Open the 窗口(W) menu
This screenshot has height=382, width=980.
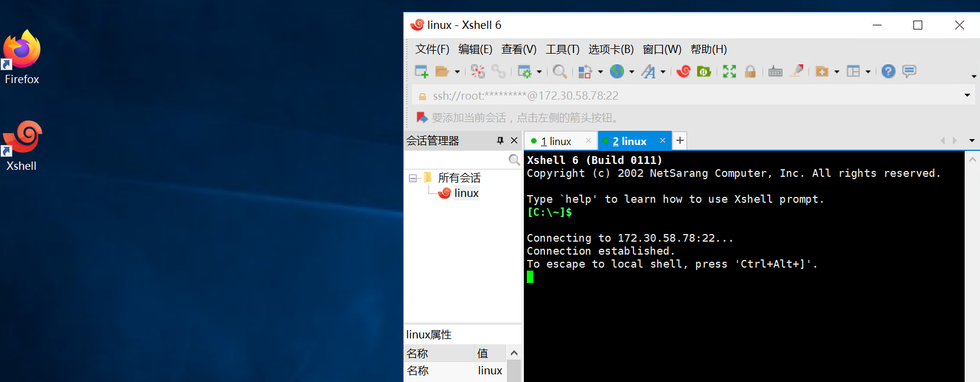tap(662, 50)
